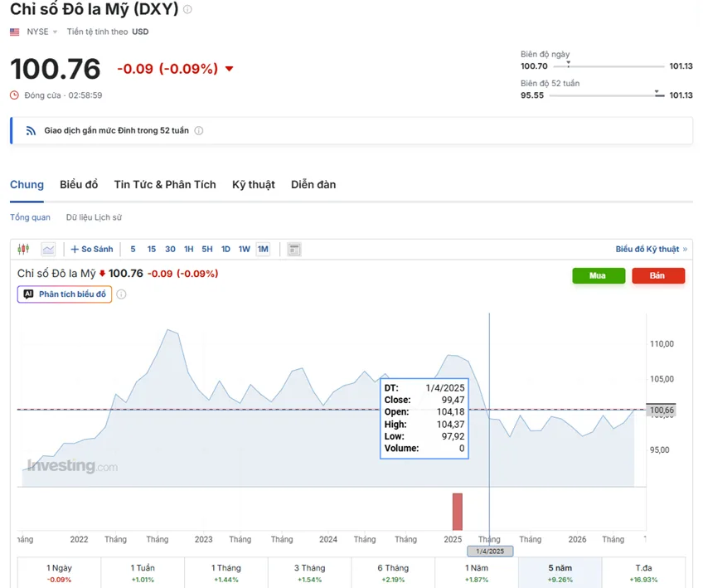Select the 1 Năm performance range
Screen dimensions: 703x588
click(x=477, y=573)
